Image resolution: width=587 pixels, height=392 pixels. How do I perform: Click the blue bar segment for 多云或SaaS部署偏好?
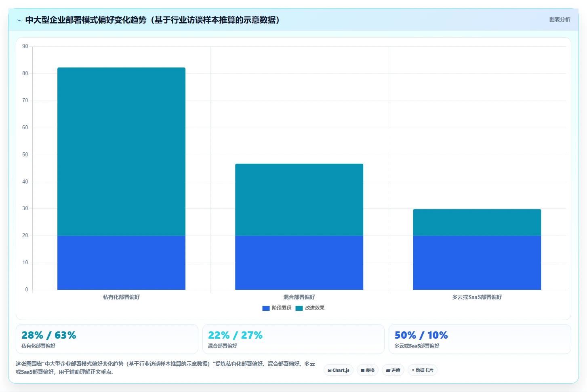(x=477, y=263)
